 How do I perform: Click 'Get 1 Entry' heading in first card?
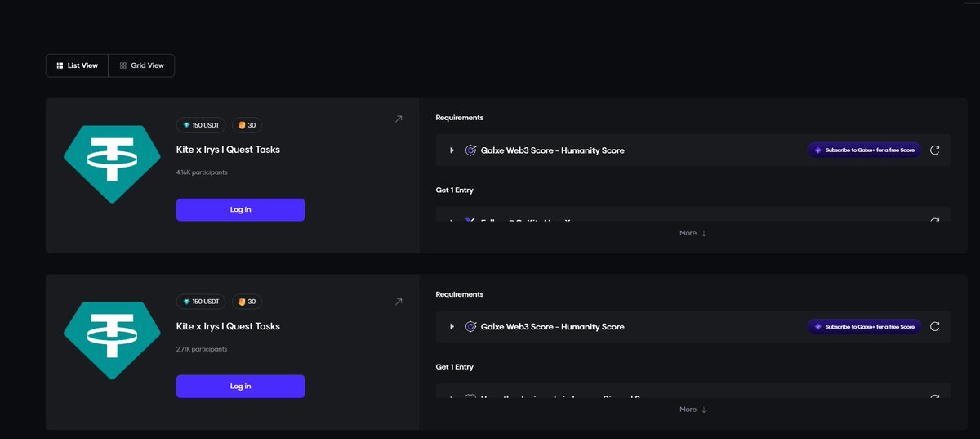(x=455, y=190)
